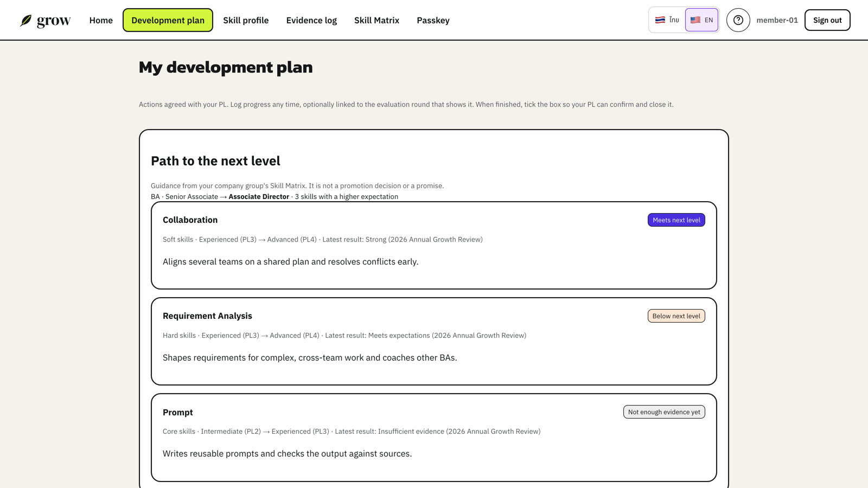Click the Below next level badge
The image size is (868, 488).
(676, 316)
